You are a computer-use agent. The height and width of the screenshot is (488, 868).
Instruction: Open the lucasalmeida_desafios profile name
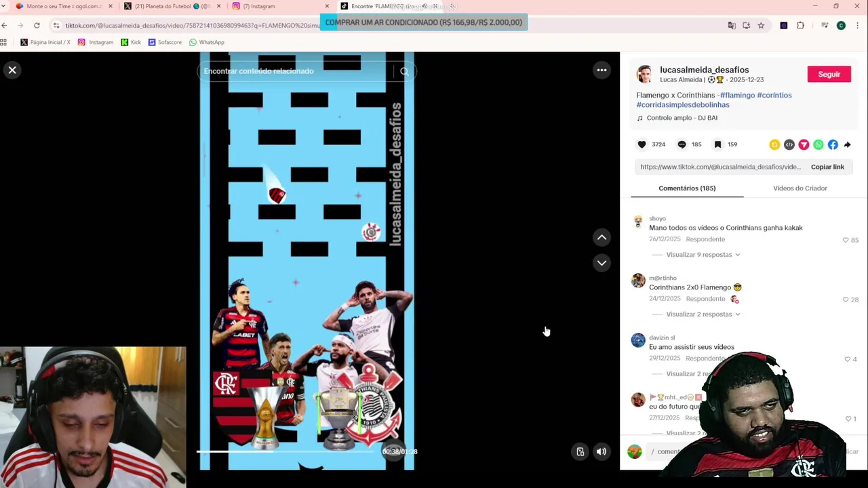coord(704,70)
